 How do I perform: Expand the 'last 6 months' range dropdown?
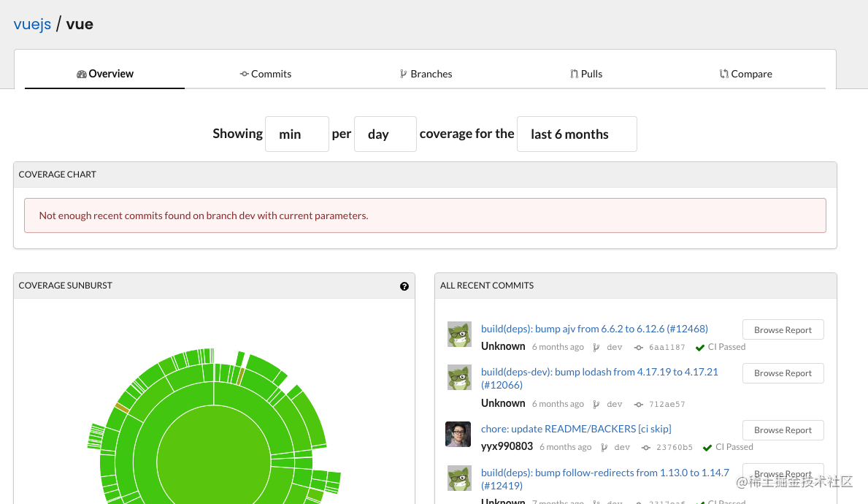tap(576, 134)
